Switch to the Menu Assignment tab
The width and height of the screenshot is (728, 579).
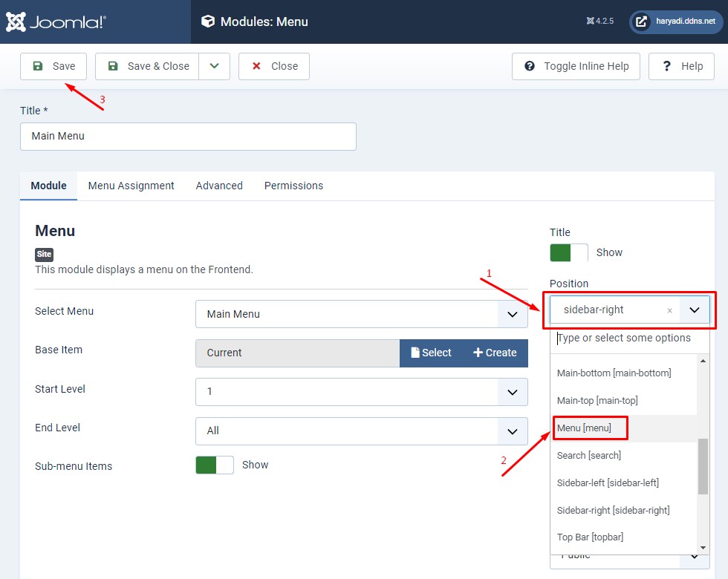[131, 186]
